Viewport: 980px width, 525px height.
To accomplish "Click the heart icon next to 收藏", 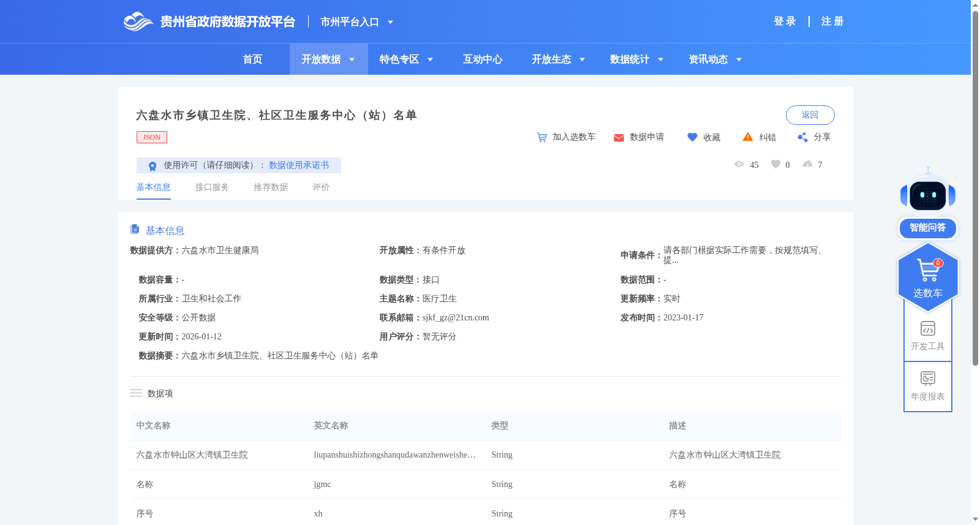I will tap(692, 137).
